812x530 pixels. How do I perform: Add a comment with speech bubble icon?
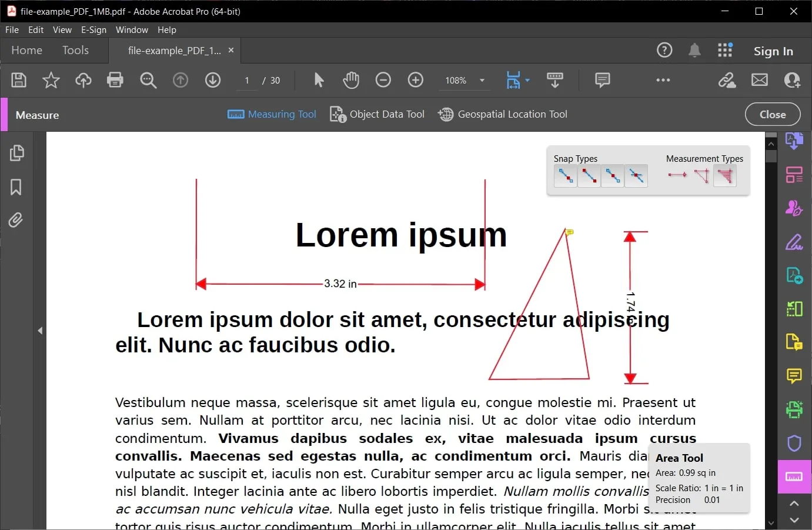coord(603,80)
